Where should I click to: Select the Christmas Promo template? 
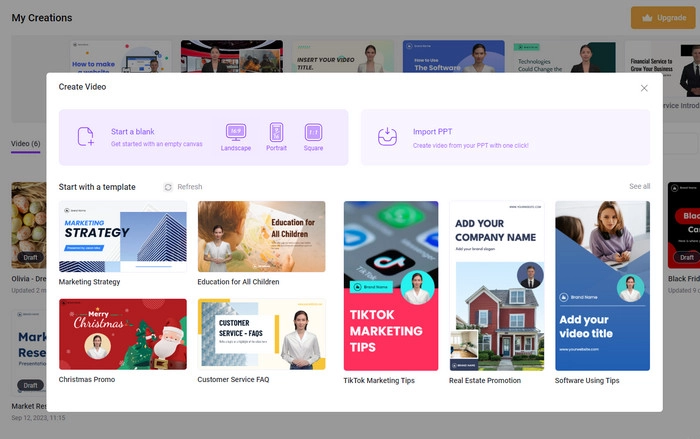(x=122, y=334)
